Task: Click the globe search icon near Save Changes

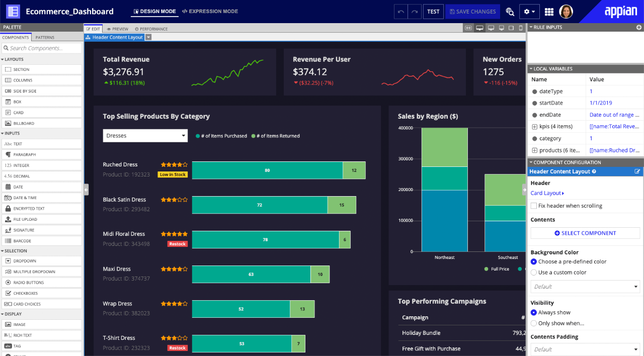Action: click(x=510, y=11)
